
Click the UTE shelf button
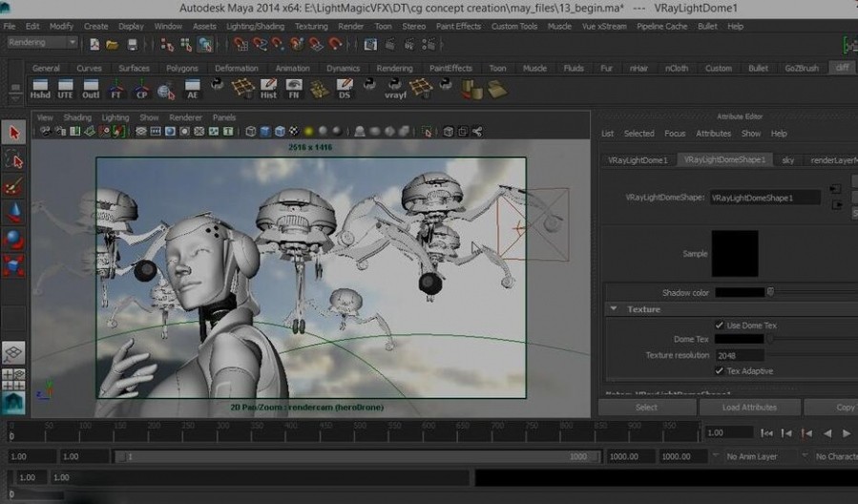[x=65, y=89]
